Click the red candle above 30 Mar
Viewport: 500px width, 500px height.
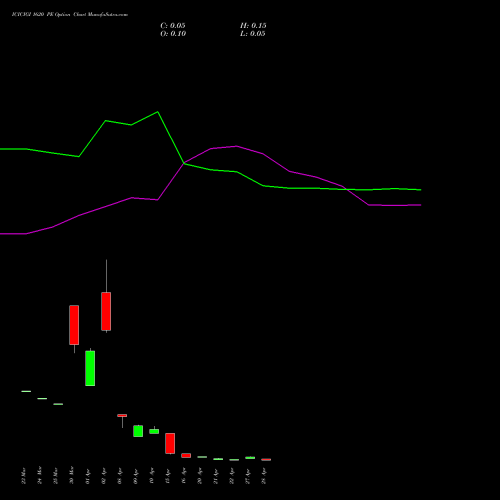[74, 325]
